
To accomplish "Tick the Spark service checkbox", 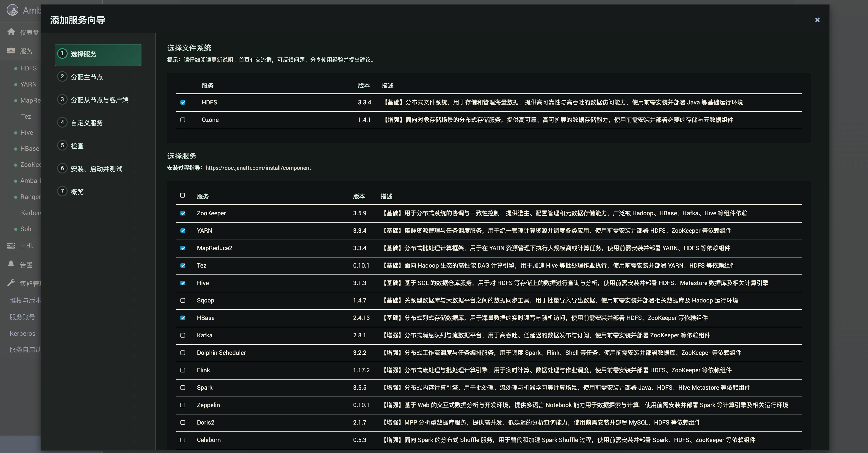I will coord(183,388).
